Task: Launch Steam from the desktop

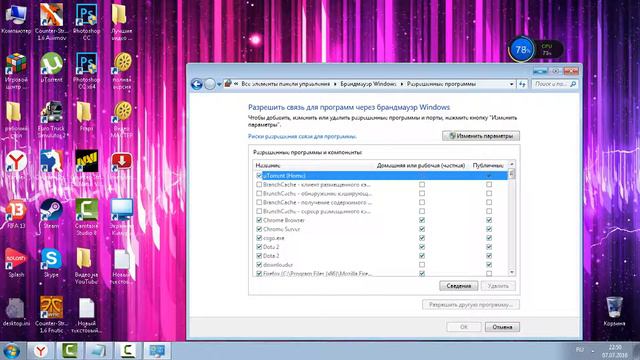Action: 51,214
